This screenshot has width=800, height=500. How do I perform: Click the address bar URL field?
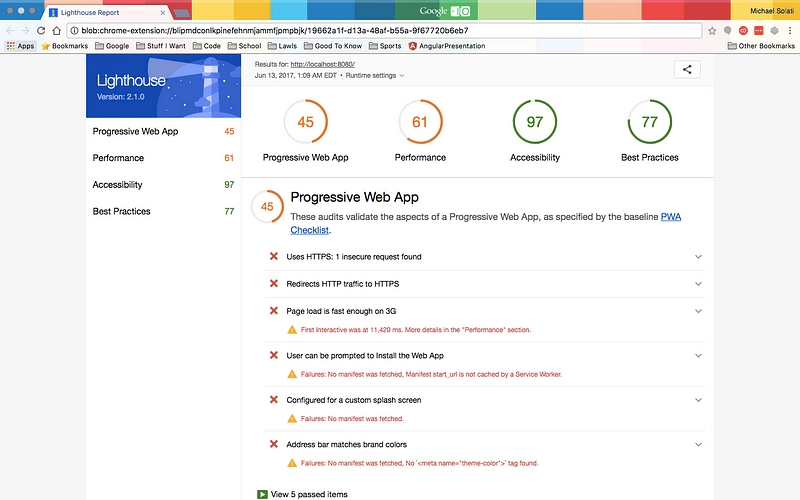[x=384, y=31]
